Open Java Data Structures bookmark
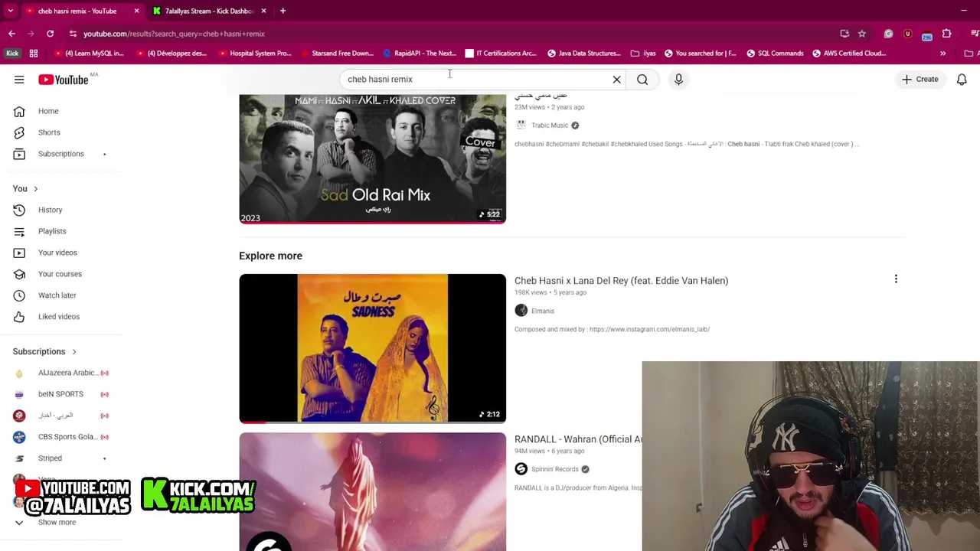 (583, 54)
